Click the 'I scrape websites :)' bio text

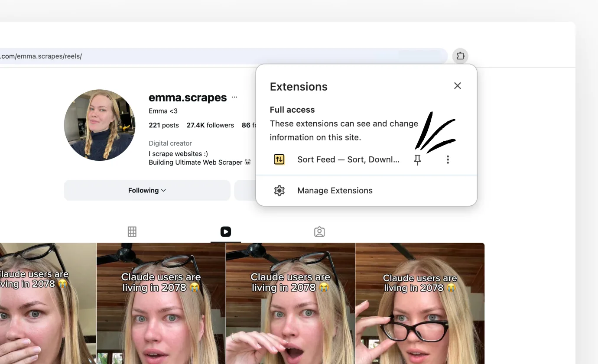pyautogui.click(x=178, y=153)
